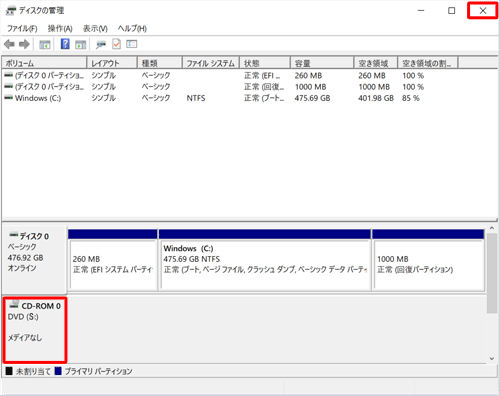500x396 pixels.
Task: Select the CD-ROM 0 DVD (S:) panel
Action: pos(35,330)
